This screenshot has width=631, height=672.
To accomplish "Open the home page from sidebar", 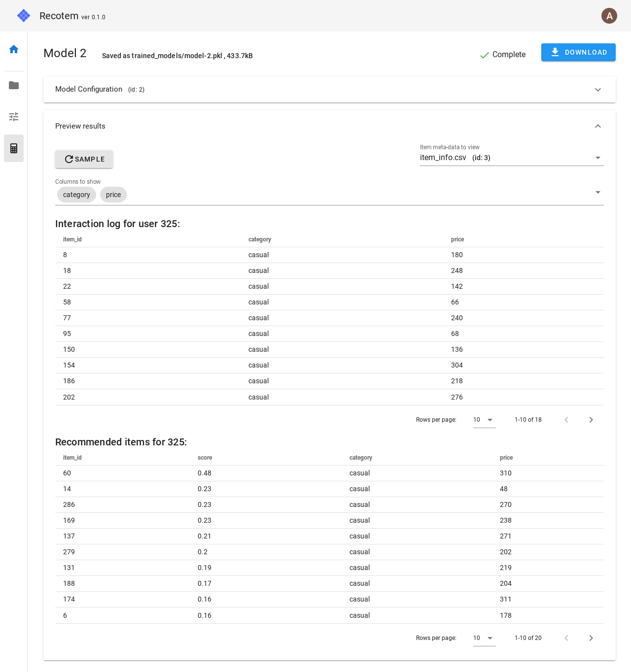I will [x=14, y=49].
